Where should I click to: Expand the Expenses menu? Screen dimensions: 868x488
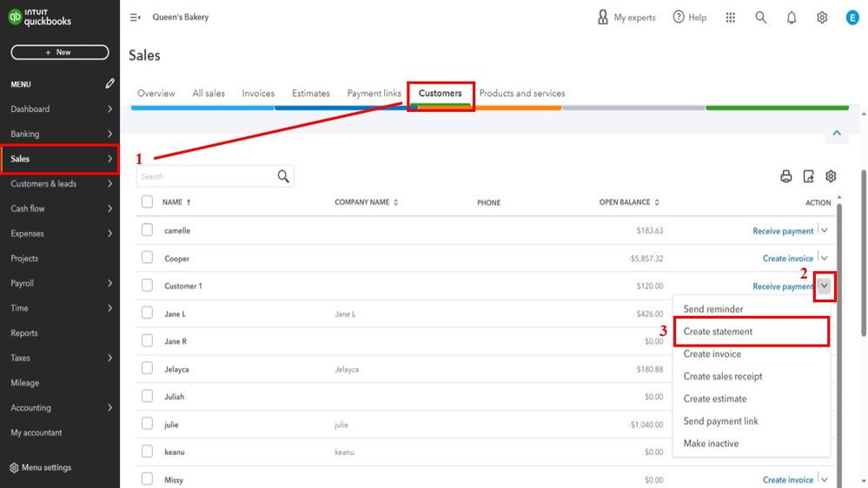[109, 234]
